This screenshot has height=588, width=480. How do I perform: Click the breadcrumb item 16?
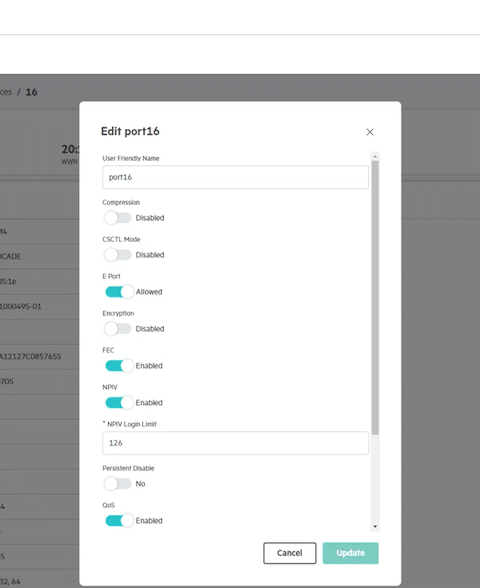tap(32, 92)
